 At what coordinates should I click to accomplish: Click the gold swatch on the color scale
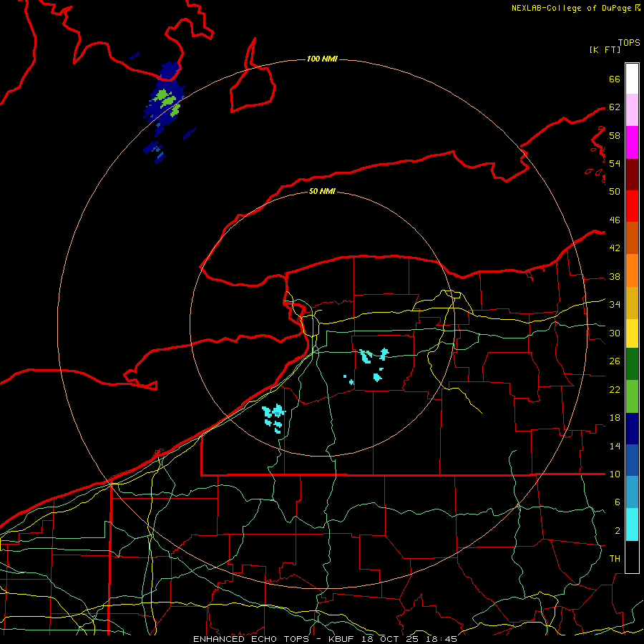[632, 303]
